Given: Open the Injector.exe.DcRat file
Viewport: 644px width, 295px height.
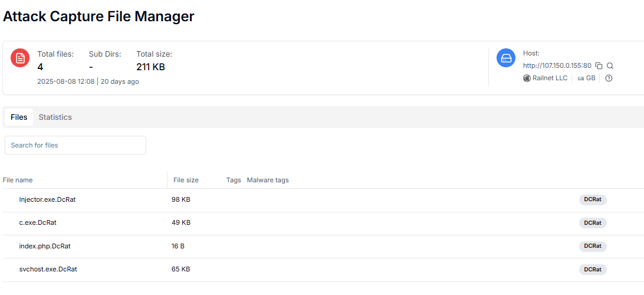Looking at the screenshot, I should point(47,199).
